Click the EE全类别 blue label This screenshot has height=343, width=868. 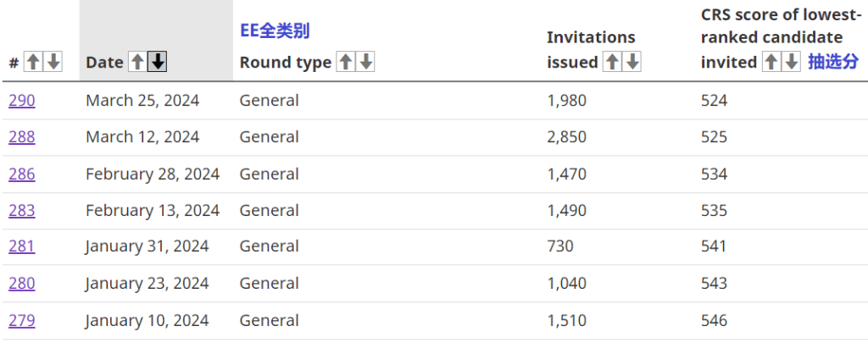275,31
